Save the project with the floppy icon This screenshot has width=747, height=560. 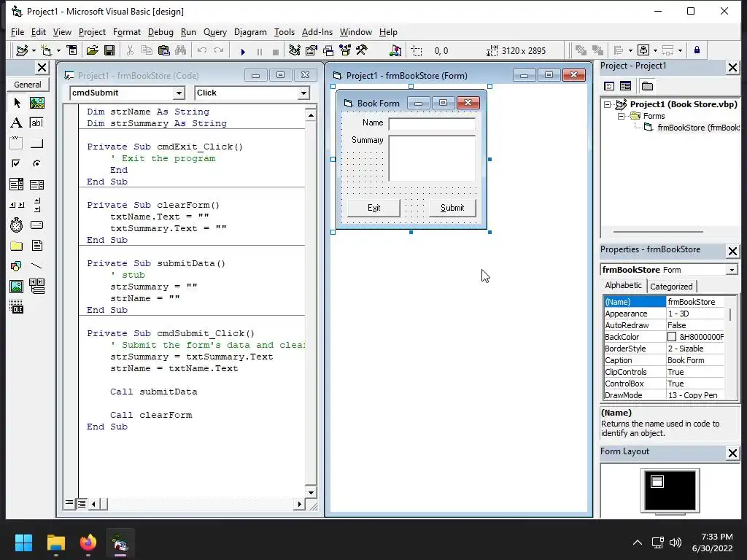(x=109, y=50)
